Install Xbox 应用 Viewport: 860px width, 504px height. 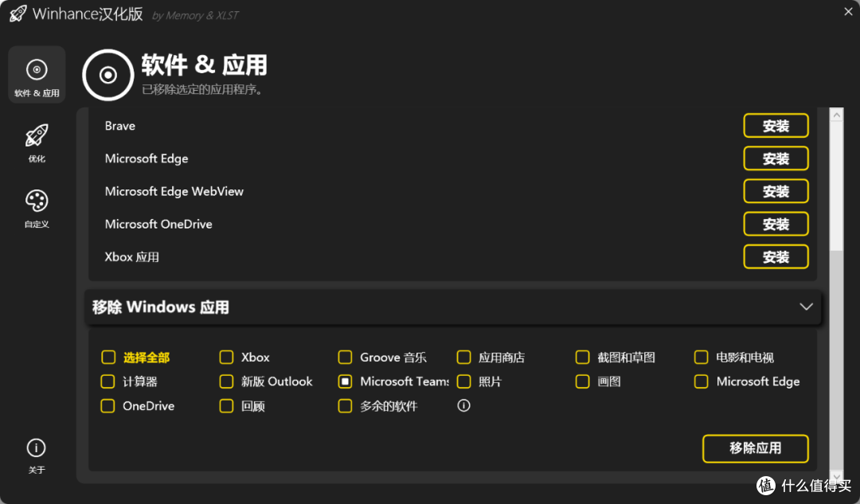click(776, 256)
